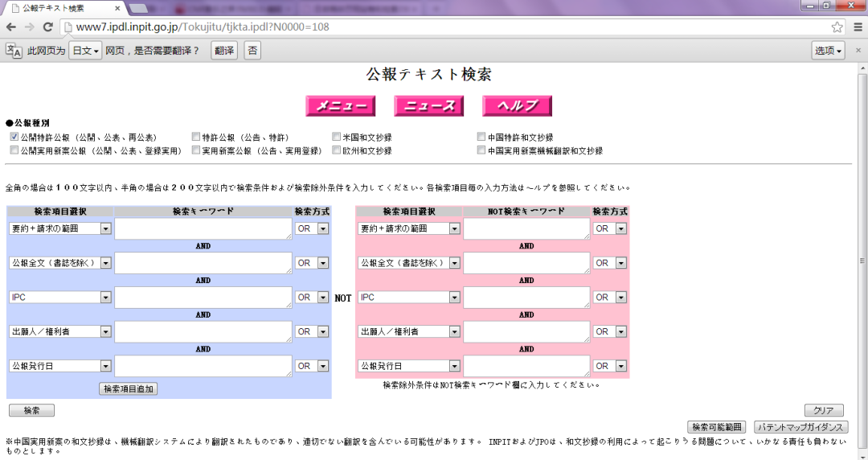Open OR dropdown in pink 出願人/権利者 row
Image resolution: width=868 pixels, height=460 pixels.
click(x=610, y=331)
